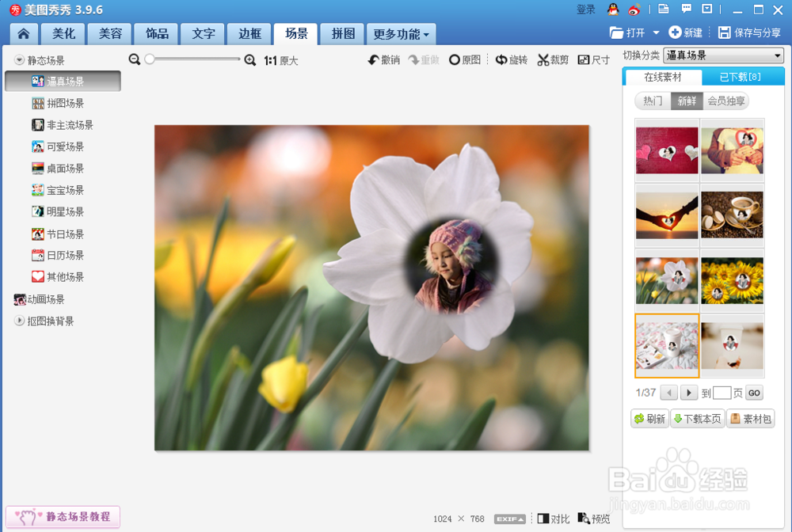Collapse the 静态场景 tree section

pos(19,60)
